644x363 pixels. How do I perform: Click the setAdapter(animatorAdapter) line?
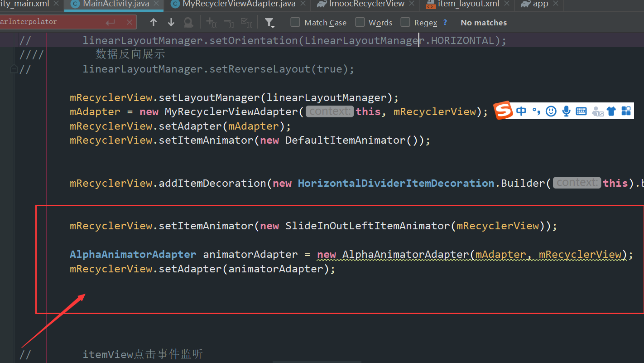pos(202,269)
